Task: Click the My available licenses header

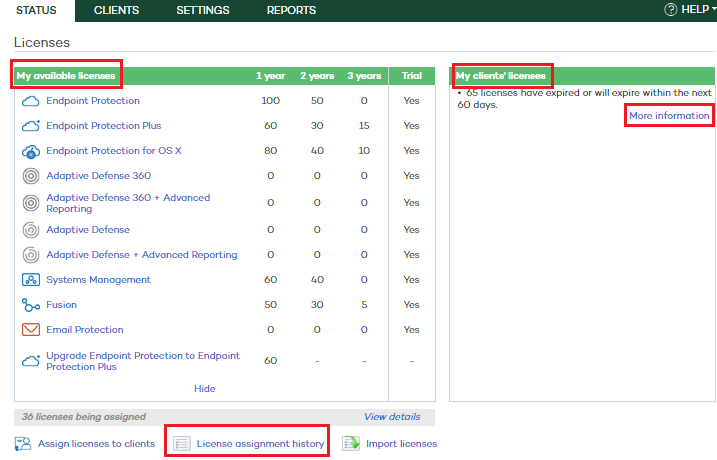Action: click(x=66, y=75)
